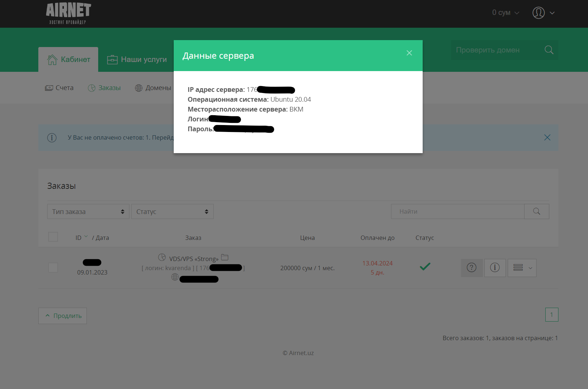This screenshot has height=389, width=588.
Task: Click the info icon on the order row
Action: point(495,268)
